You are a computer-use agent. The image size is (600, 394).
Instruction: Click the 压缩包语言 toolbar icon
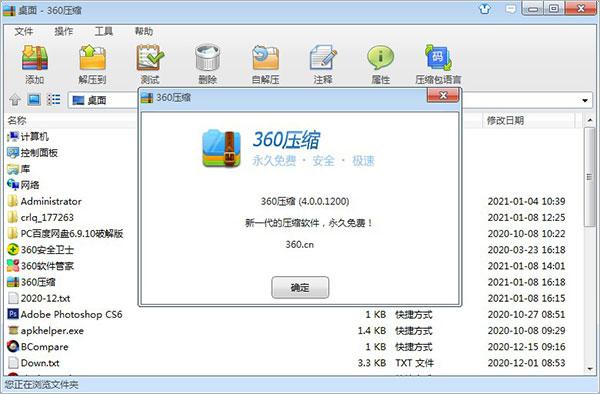[438, 57]
